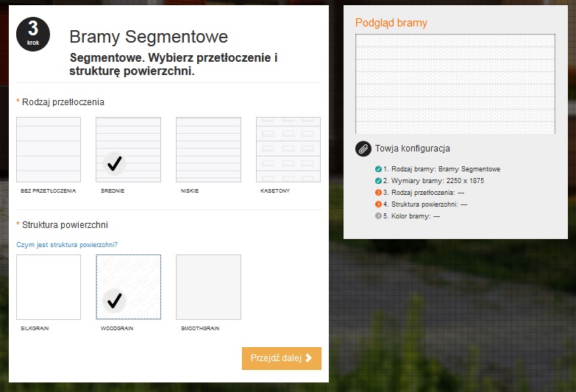Select the Silkgrain surface structure
Screen dimensions: 576x392
[49, 287]
